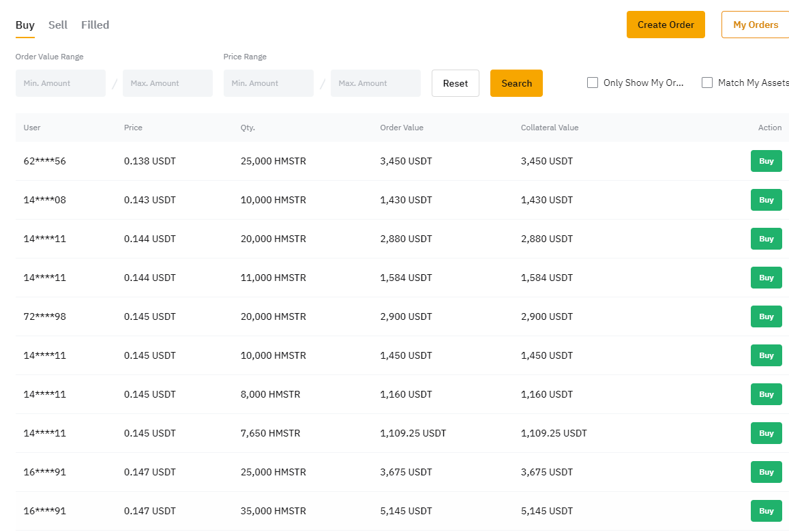
Task: Open My Orders
Action: click(x=755, y=25)
